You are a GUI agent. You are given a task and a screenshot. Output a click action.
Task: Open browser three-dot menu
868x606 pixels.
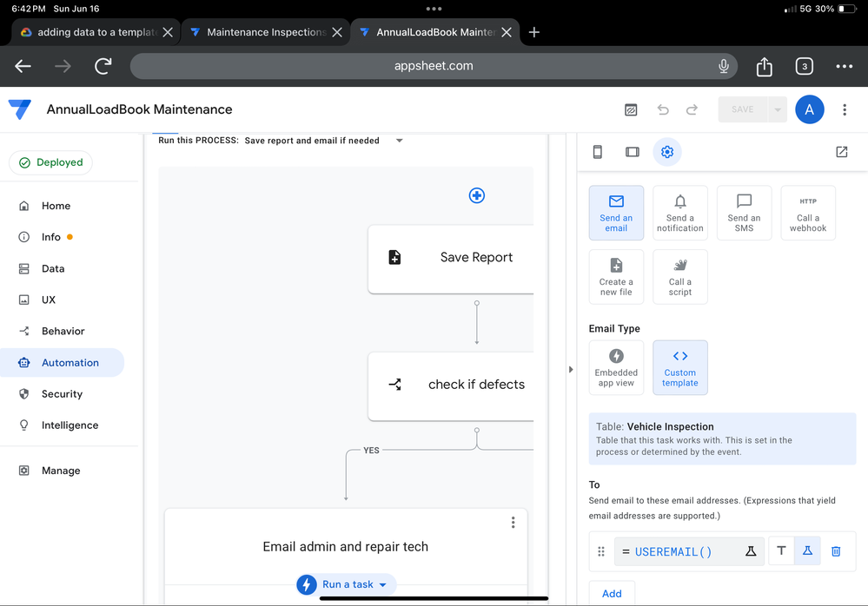[x=845, y=66]
